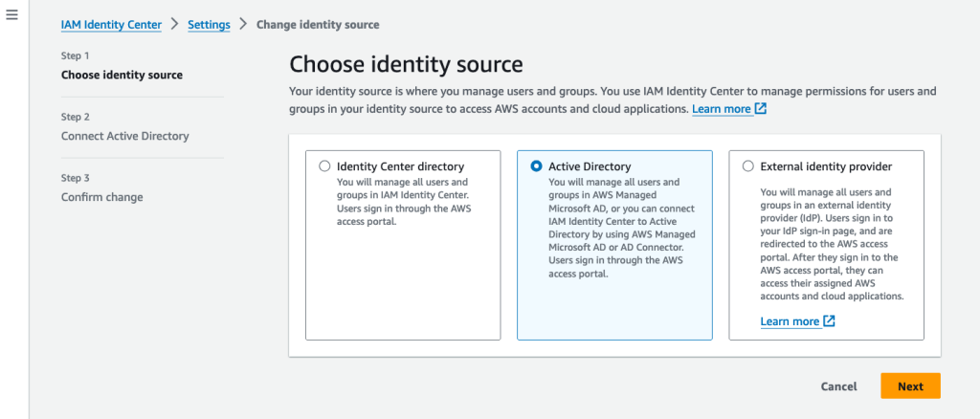Click external link icon in External identity provider card

(829, 321)
